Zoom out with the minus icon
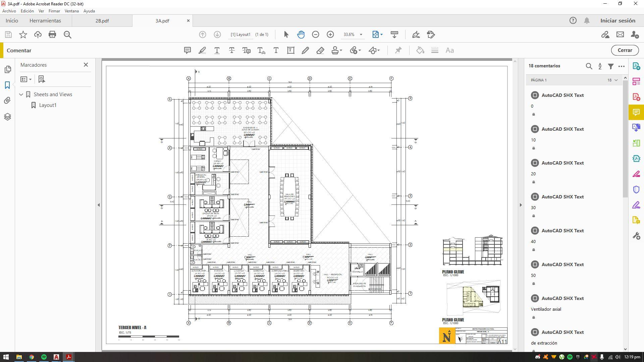This screenshot has height=362, width=644. coord(315,35)
